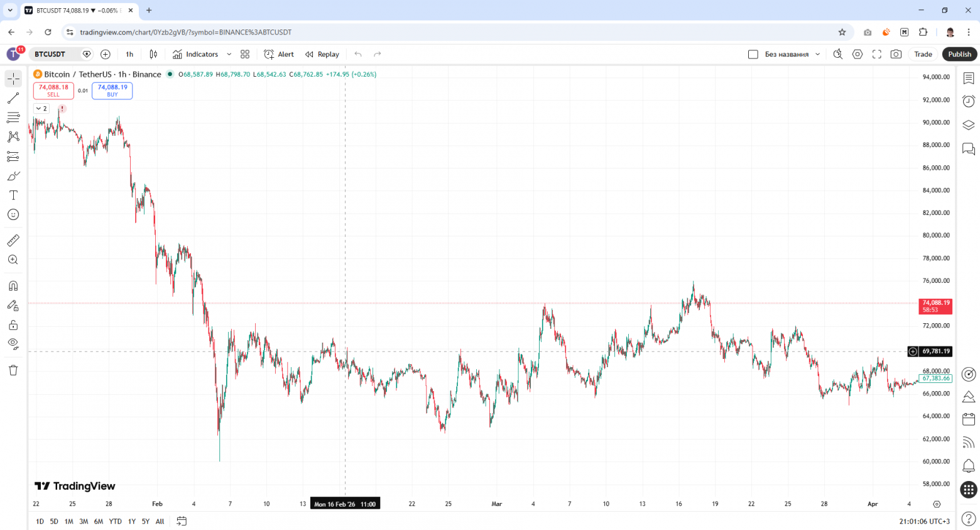
Task: Create an Alert from the toolbar
Action: [x=279, y=54]
